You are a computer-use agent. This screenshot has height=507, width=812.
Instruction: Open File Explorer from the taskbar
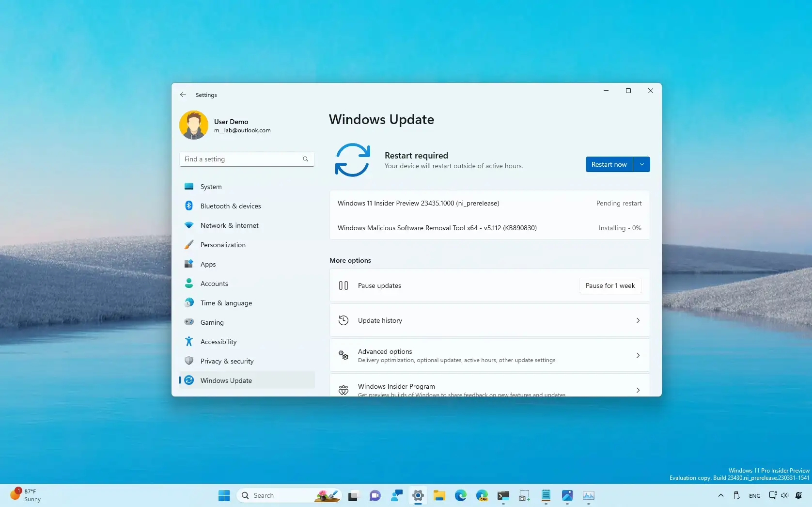(439, 495)
